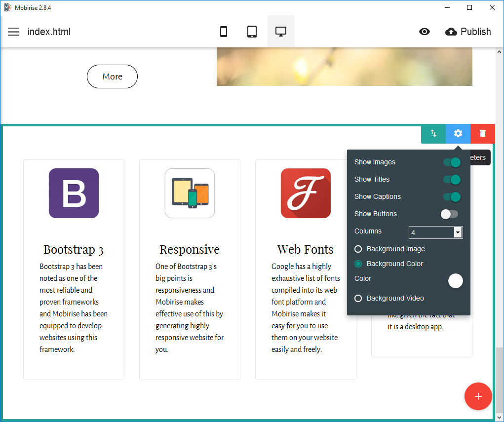Click the Publish cloud button
Image resolution: width=504 pixels, height=422 pixels.
coord(468,32)
